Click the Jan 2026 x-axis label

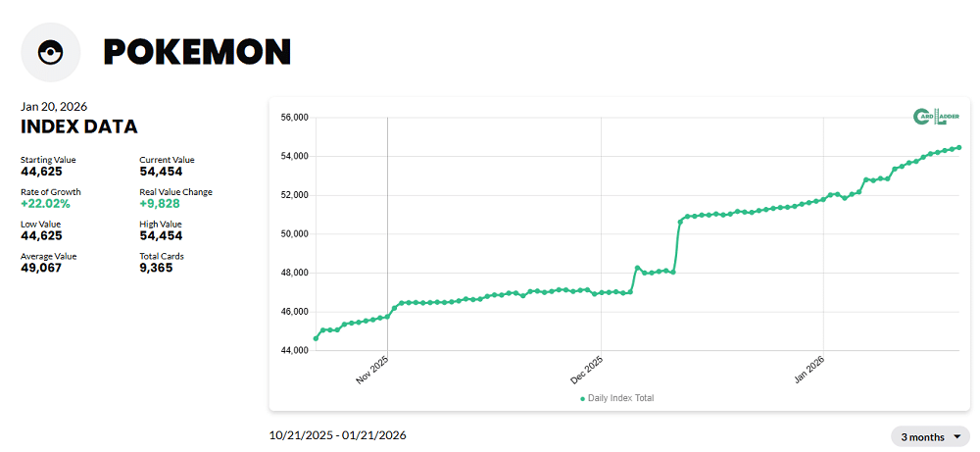point(809,370)
